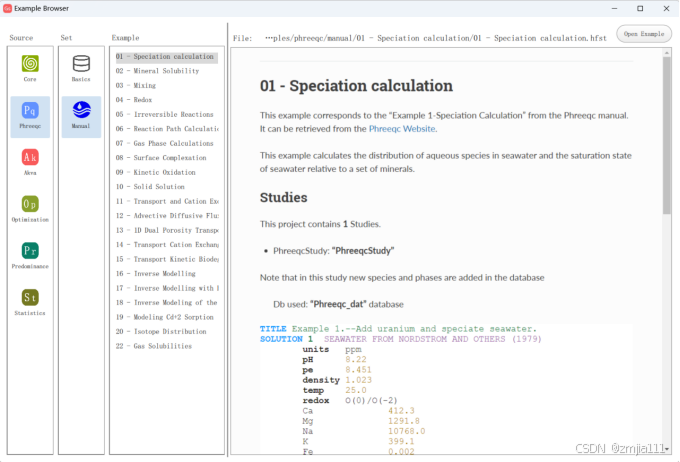Click the pe value 8.451
Image resolution: width=680 pixels, height=462 pixels.
click(x=358, y=370)
